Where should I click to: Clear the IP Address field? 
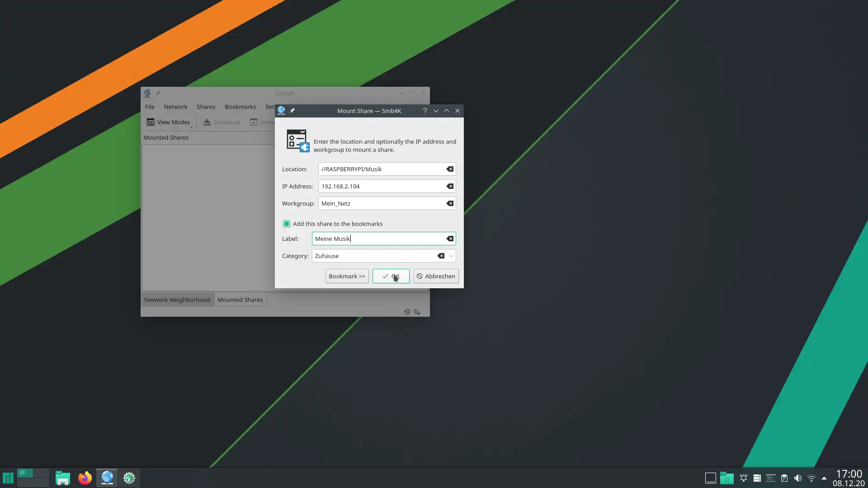(x=450, y=186)
